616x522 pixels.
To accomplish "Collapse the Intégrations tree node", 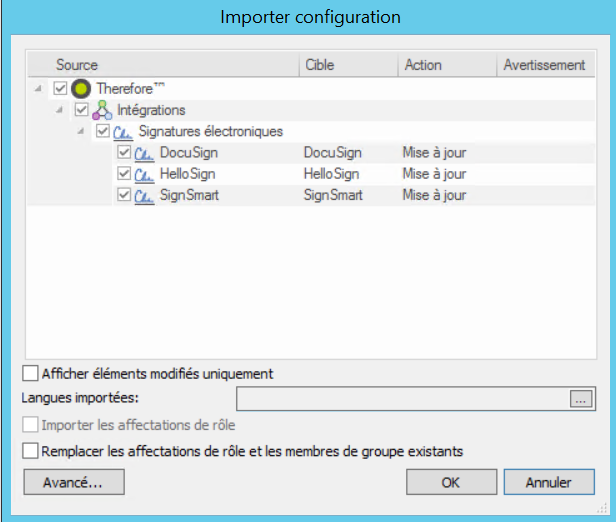I will tap(59, 110).
